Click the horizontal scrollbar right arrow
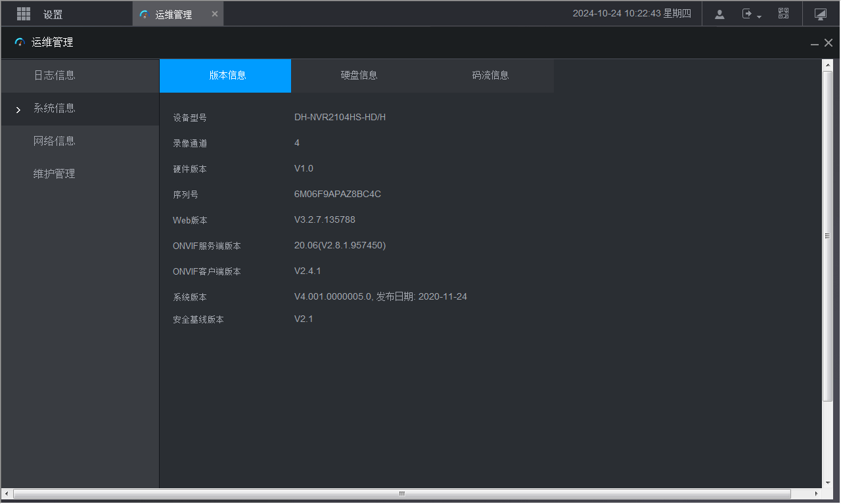This screenshot has height=504, width=841. (x=817, y=493)
